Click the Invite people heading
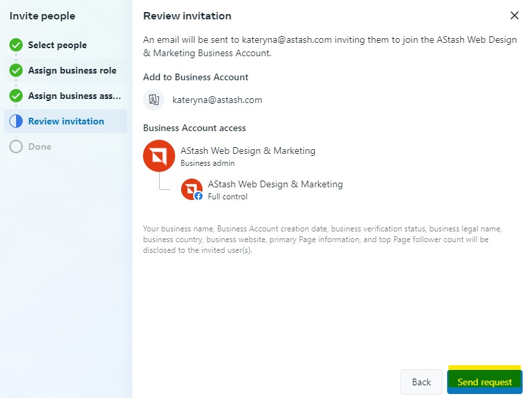532x398 pixels. [x=42, y=16]
